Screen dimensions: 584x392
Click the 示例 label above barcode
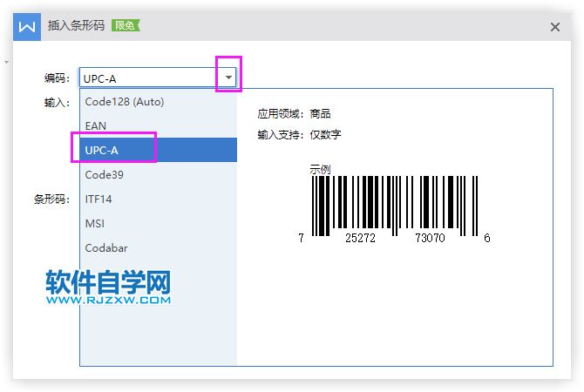(x=320, y=169)
